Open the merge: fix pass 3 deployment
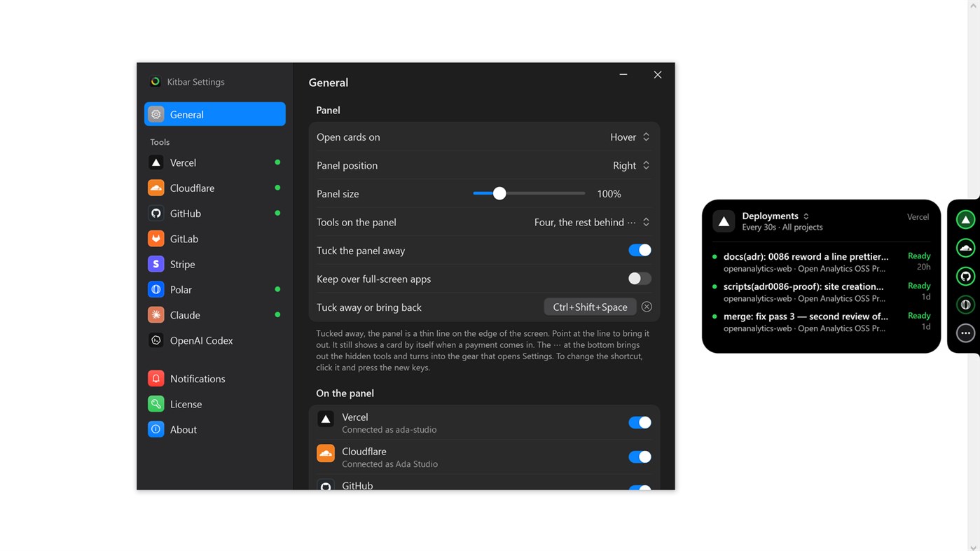The width and height of the screenshot is (980, 551). 821,322
